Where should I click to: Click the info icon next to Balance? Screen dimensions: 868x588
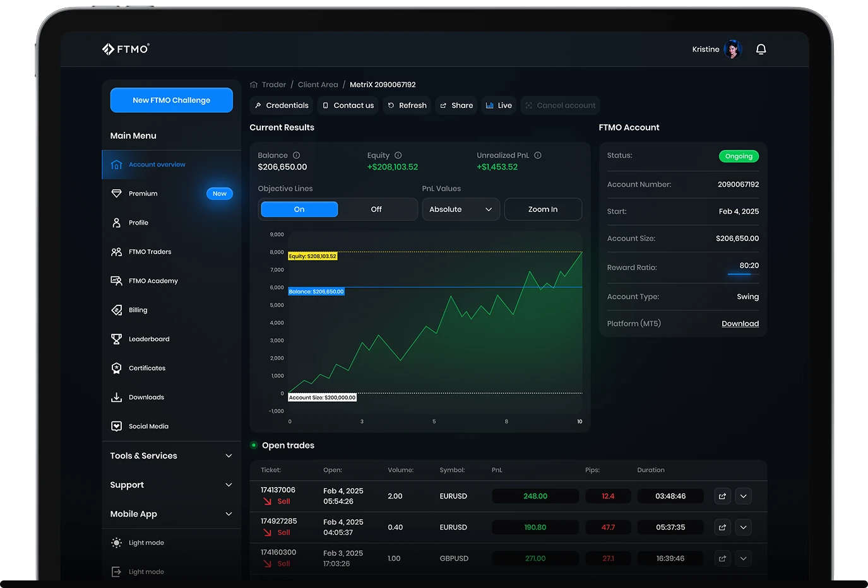(x=296, y=155)
